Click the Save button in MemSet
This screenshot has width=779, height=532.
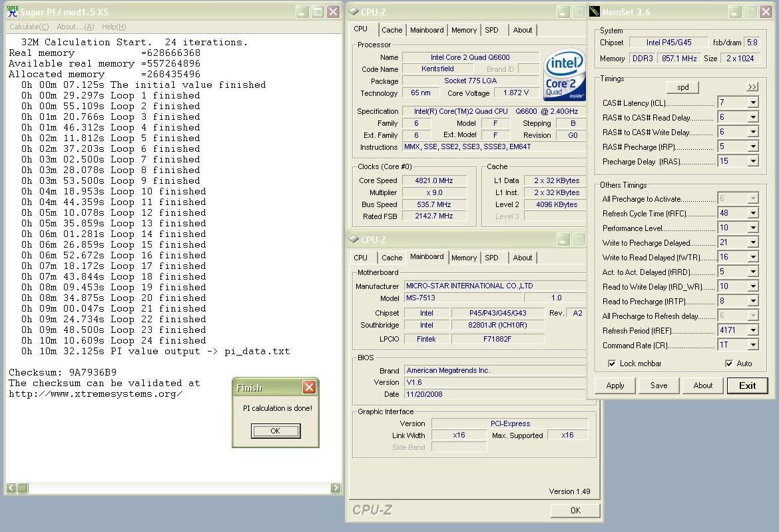658,386
